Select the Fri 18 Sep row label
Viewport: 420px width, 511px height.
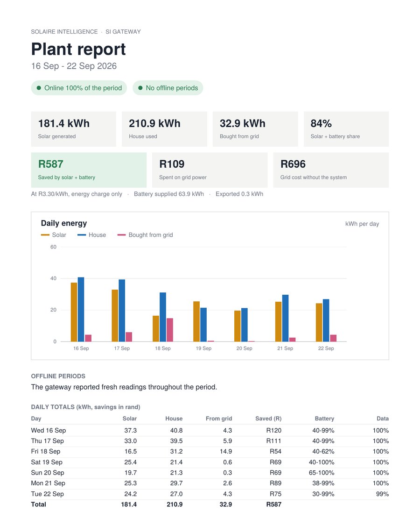coord(46,452)
